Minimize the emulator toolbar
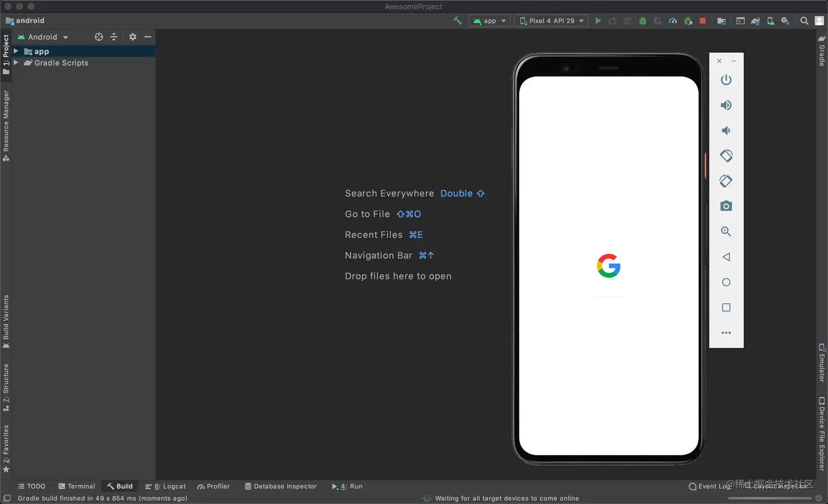Screen dimensions: 828x504 tap(734, 61)
